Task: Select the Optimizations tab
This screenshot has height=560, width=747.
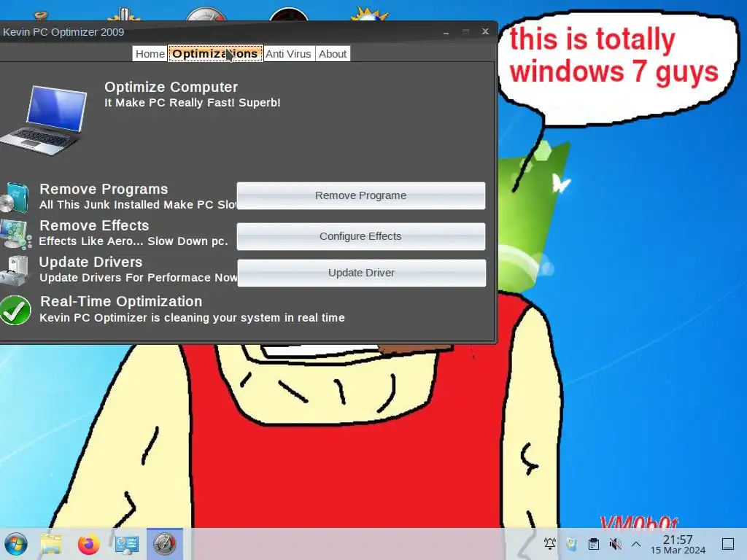Action: pos(215,54)
